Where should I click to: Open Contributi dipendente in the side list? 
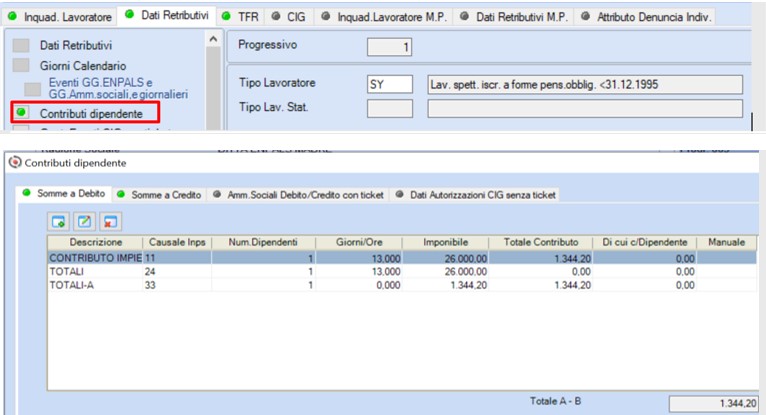click(x=91, y=114)
